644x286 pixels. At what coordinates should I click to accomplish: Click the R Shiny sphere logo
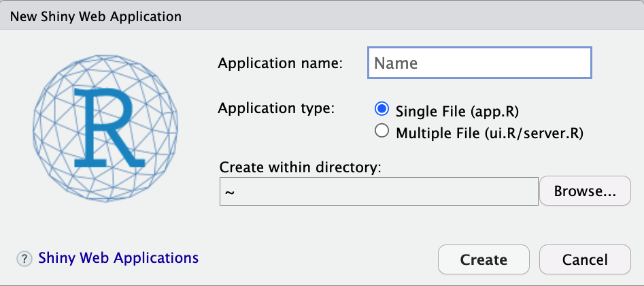[x=105, y=129]
